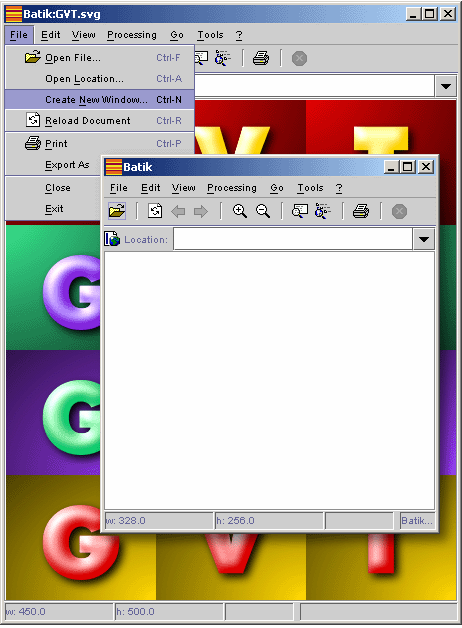Open Go menu in GVT.svg window
The height and width of the screenshot is (628, 462).
tap(177, 35)
